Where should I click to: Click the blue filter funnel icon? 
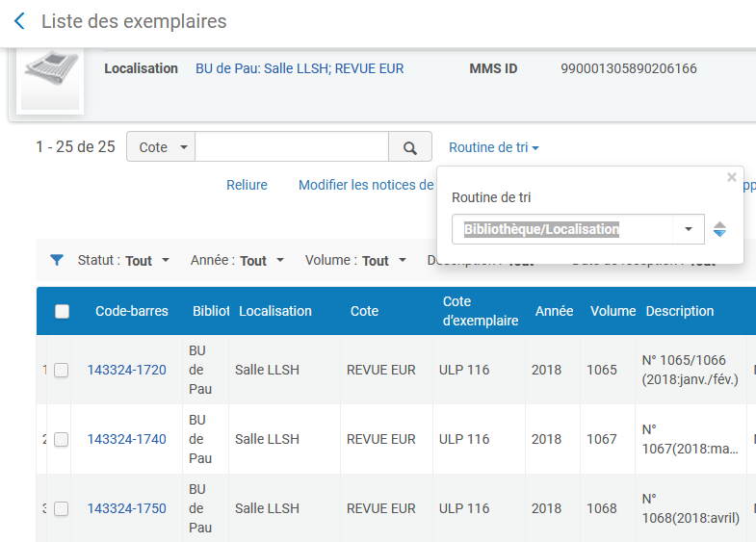[x=57, y=261]
